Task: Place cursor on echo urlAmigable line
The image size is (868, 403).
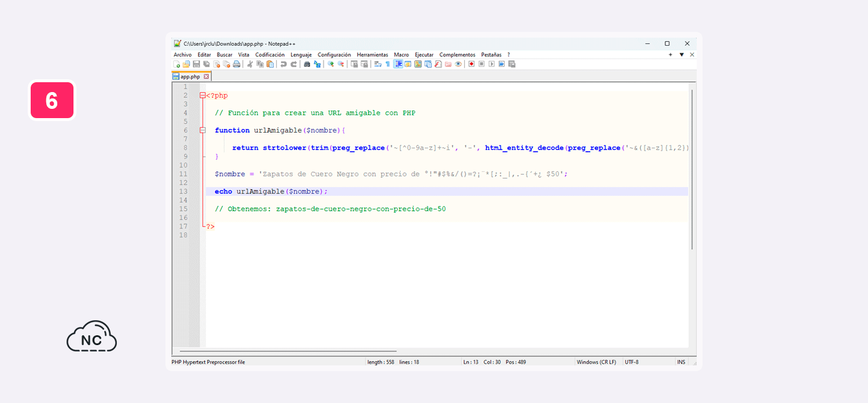Action: pyautogui.click(x=447, y=191)
